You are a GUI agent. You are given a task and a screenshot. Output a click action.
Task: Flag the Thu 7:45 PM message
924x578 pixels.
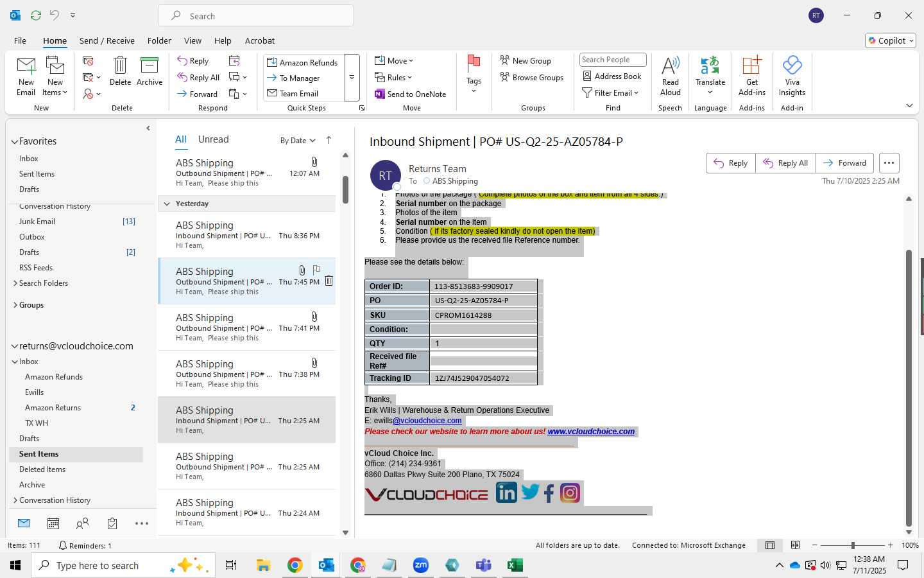[x=316, y=270]
